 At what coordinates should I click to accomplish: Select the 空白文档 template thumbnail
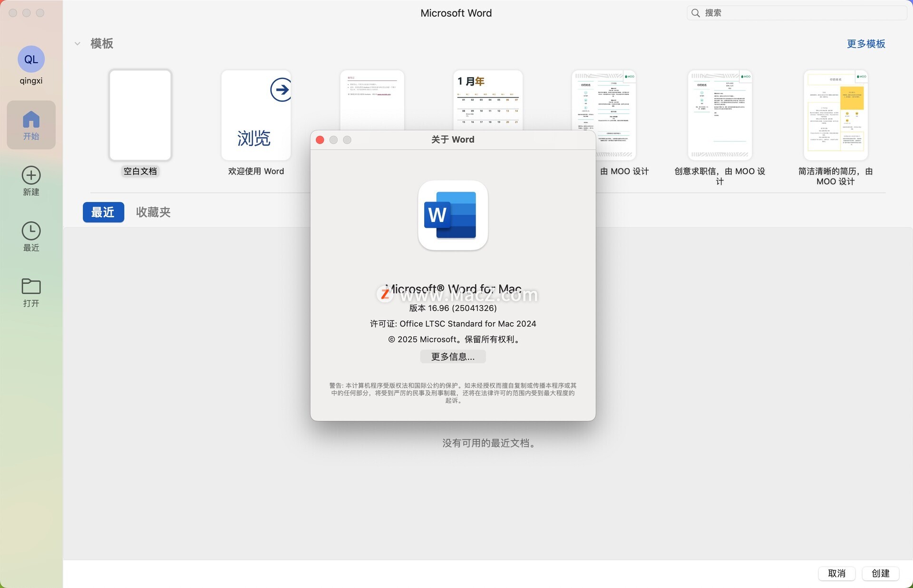(x=140, y=115)
